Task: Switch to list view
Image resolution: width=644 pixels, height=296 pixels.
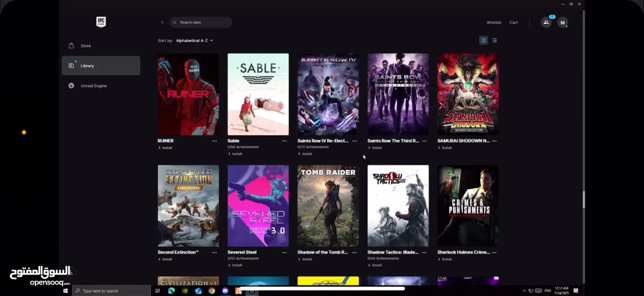Action: click(x=494, y=40)
